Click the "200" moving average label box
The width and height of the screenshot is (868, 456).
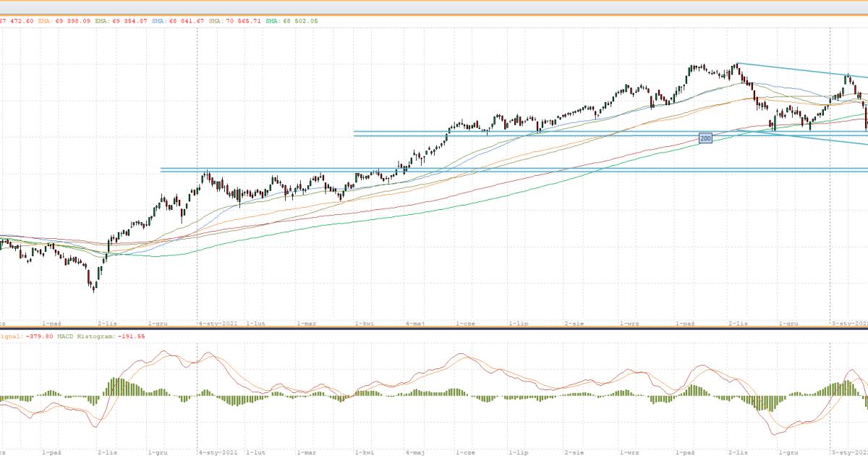pos(705,138)
